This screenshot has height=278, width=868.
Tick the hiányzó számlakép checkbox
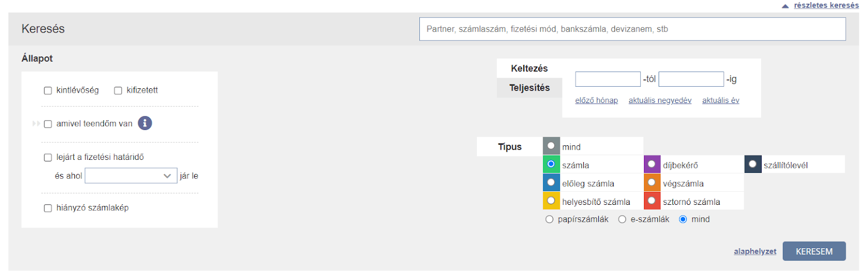click(x=48, y=208)
